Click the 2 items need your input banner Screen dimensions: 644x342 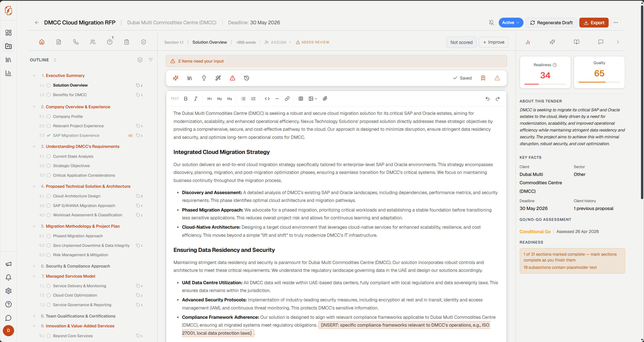[336, 61]
